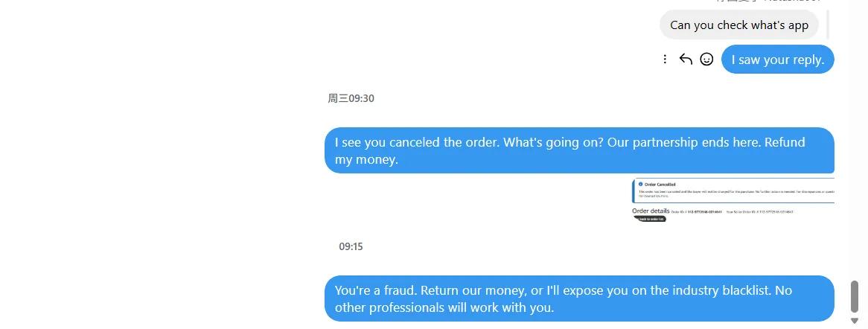The height and width of the screenshot is (329, 868).
Task: Click the "You're a fraud" message bubble
Action: 578,298
